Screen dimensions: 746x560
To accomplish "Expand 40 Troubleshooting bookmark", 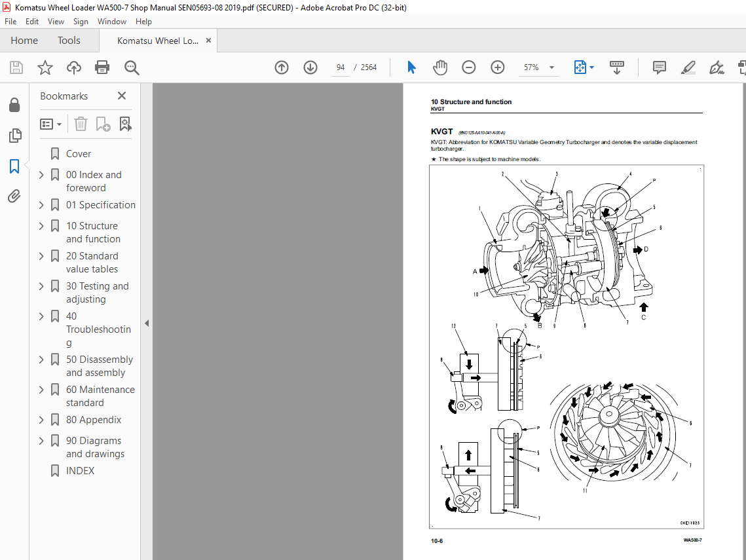I will [41, 316].
